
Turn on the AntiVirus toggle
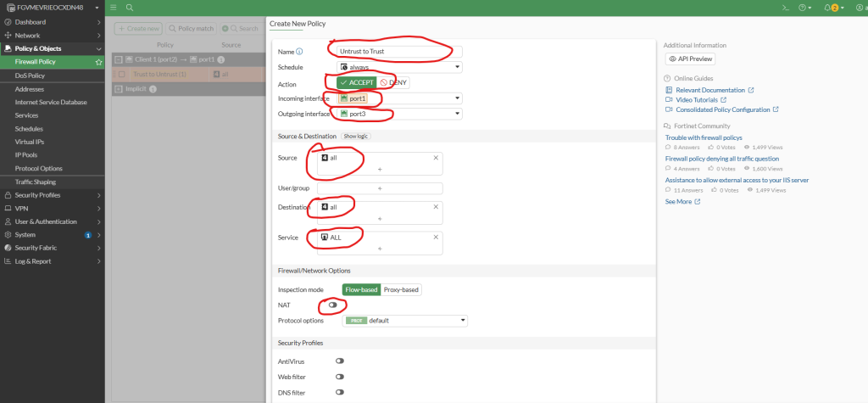[339, 361]
